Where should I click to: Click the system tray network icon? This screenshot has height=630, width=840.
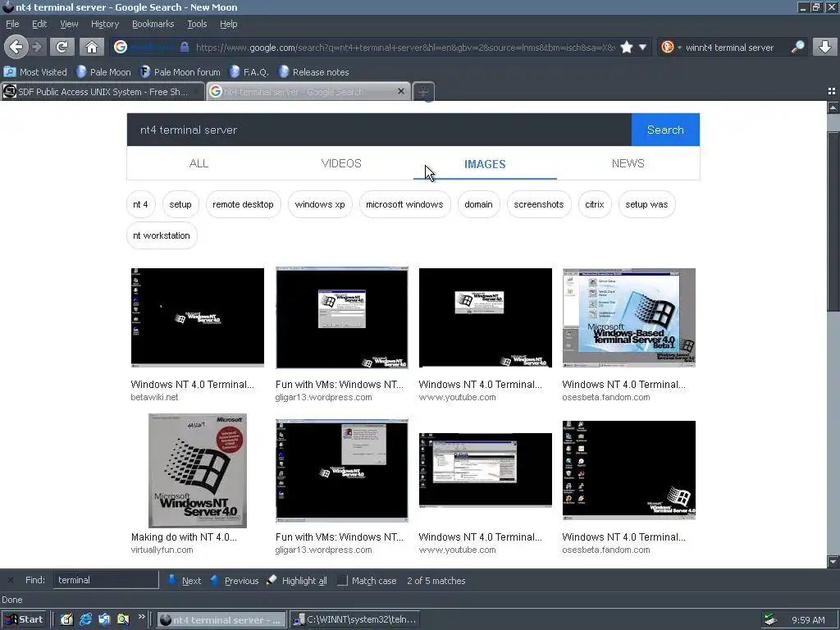(771, 619)
